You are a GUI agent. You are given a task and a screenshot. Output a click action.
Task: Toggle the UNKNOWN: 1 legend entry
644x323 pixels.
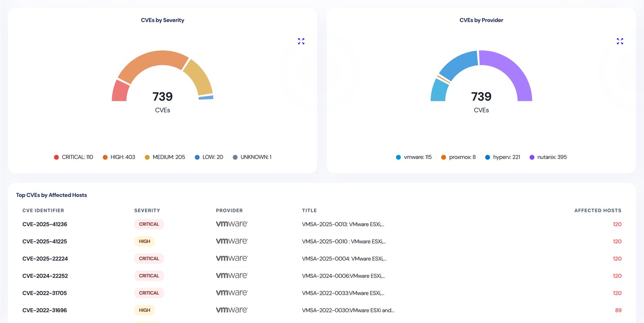tap(252, 157)
